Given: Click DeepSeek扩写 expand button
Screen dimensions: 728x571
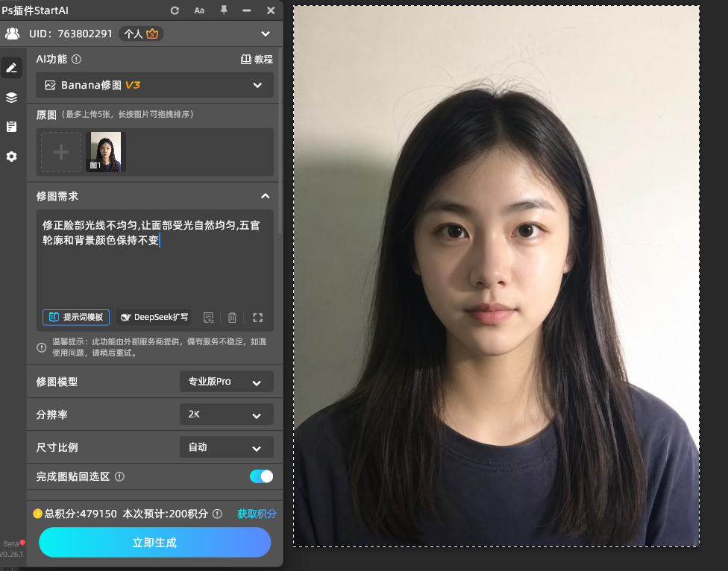Looking at the screenshot, I should 154,318.
